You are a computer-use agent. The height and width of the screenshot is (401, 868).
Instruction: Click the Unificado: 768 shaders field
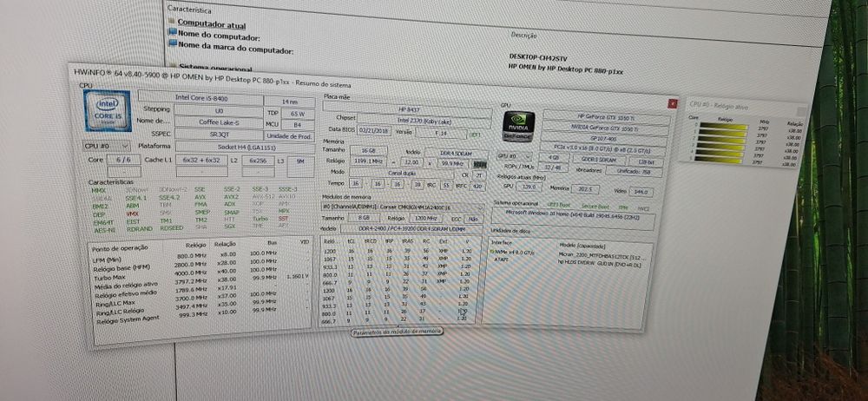tap(635, 172)
